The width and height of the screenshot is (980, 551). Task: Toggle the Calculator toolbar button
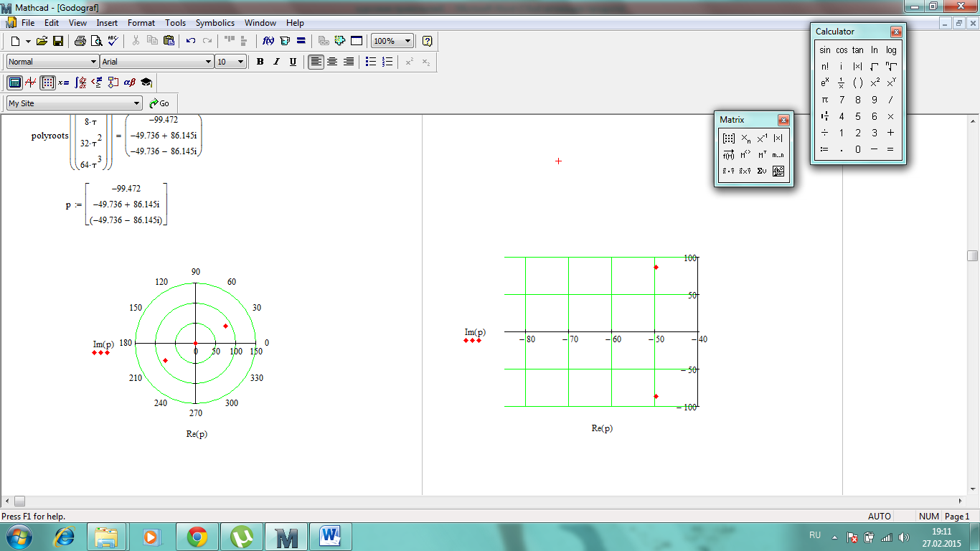[14, 83]
